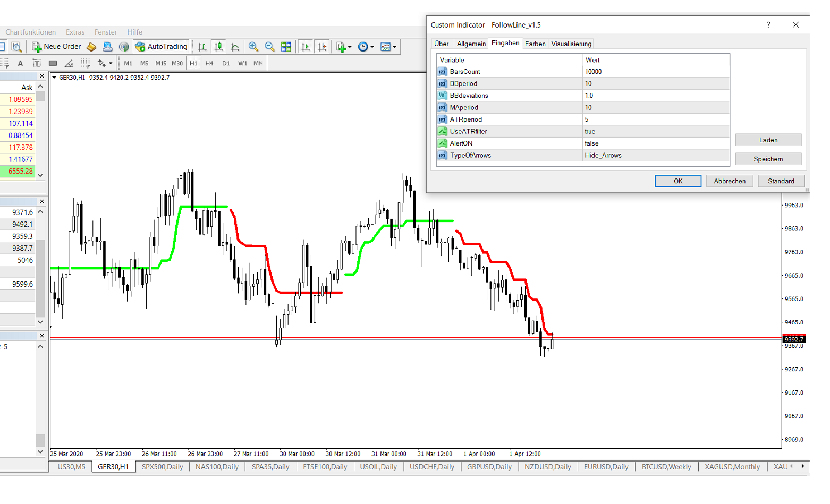Toggle the AutoTrading button
830x504 pixels.
pos(162,47)
